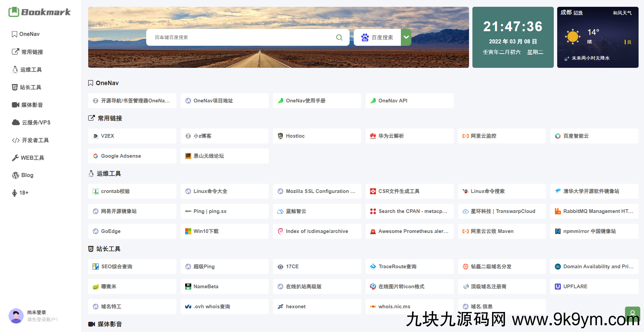644x332 pixels.
Task: Click the sun weather icon
Action: click(x=573, y=37)
